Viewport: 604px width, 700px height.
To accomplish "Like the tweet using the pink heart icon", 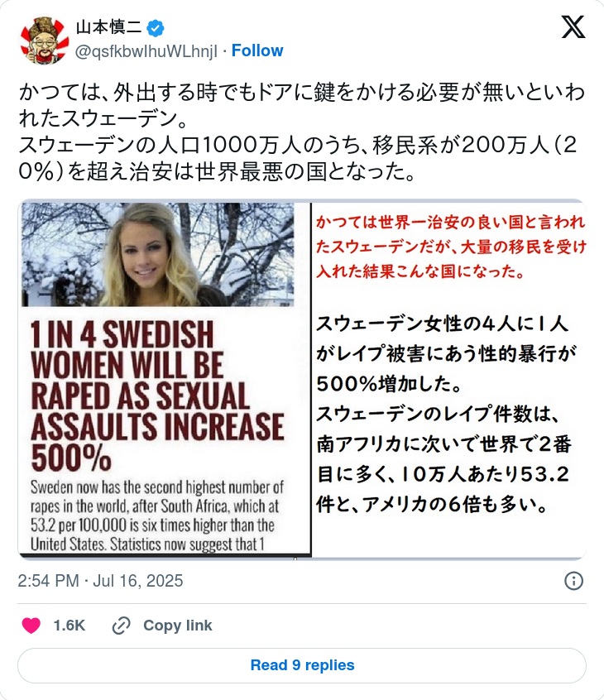I will [31, 625].
